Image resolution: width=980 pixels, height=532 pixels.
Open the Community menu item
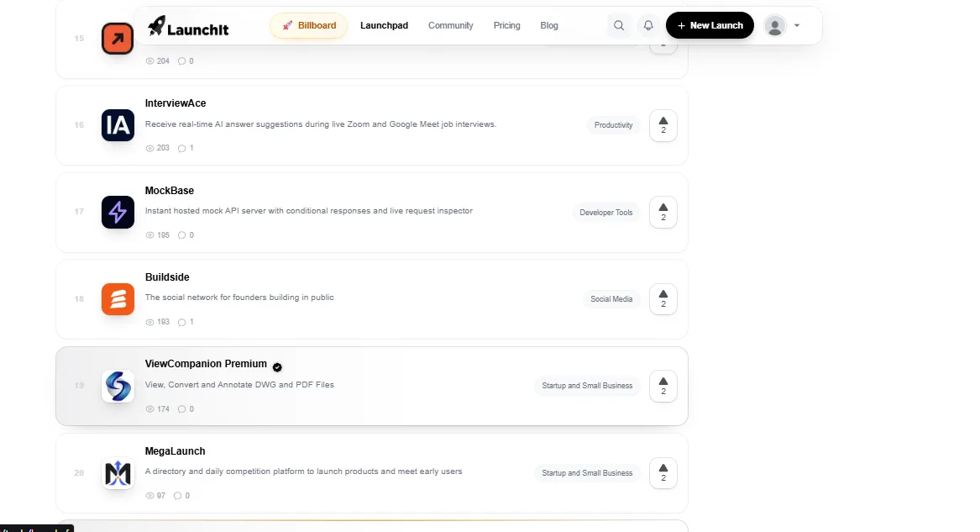(451, 25)
